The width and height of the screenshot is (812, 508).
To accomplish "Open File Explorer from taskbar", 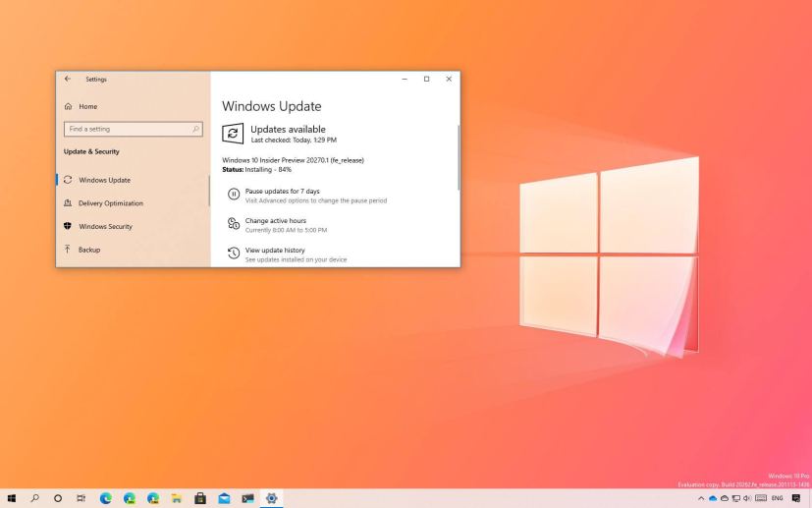I will pyautogui.click(x=177, y=498).
